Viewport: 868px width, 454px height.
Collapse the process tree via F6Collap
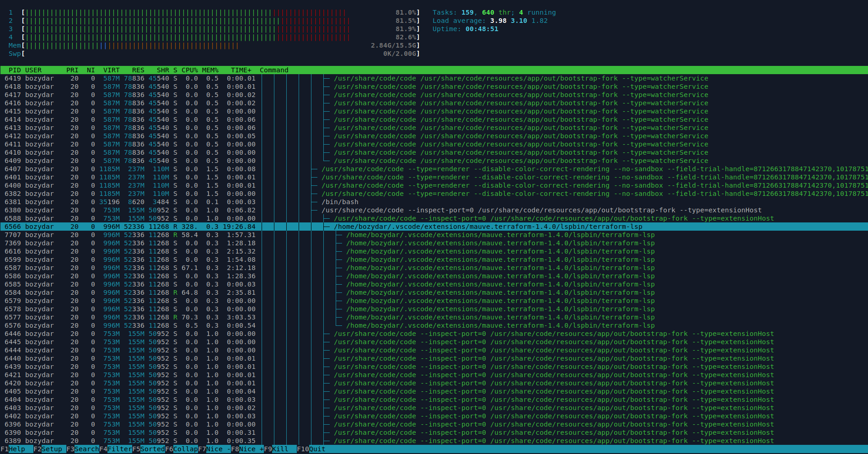click(x=181, y=449)
